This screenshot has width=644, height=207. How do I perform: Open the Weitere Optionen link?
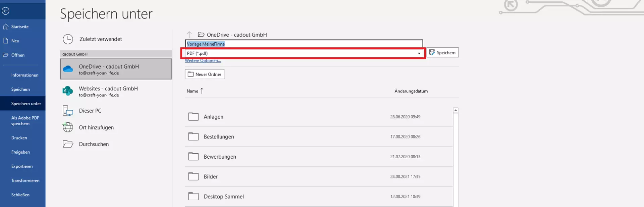(203, 61)
